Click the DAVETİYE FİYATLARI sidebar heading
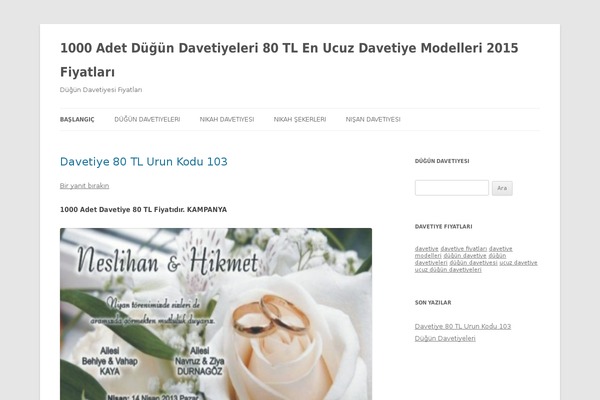 [x=443, y=227]
